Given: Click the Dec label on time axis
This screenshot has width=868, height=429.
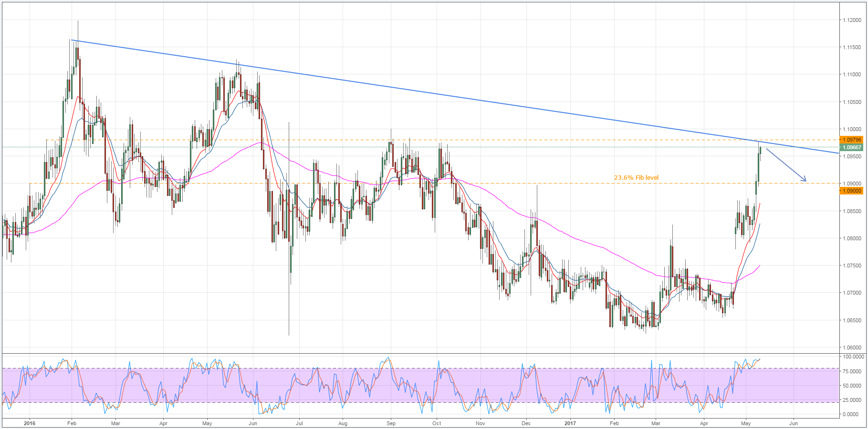Looking at the screenshot, I should [x=526, y=423].
